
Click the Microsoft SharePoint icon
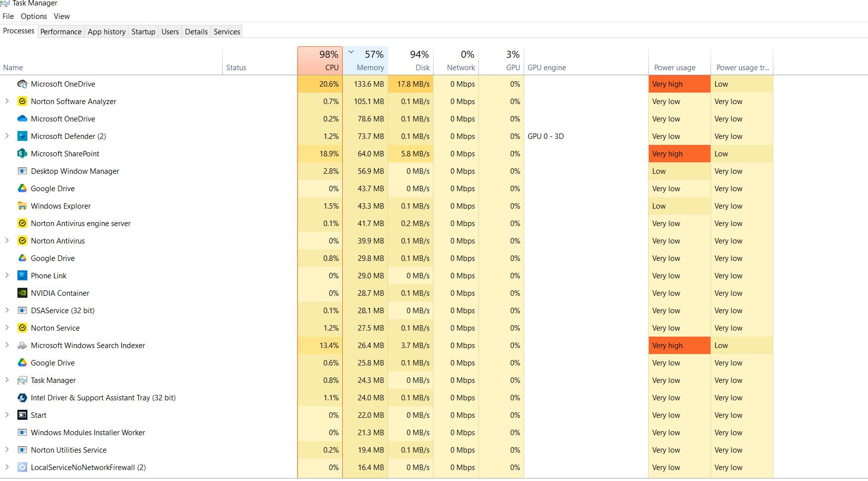tap(22, 153)
